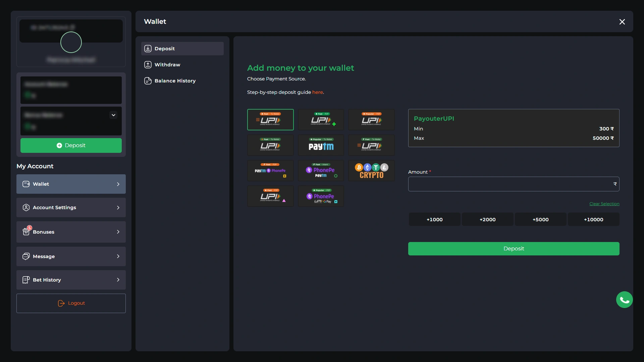Click the Logout button
The image size is (644, 362).
(71, 303)
